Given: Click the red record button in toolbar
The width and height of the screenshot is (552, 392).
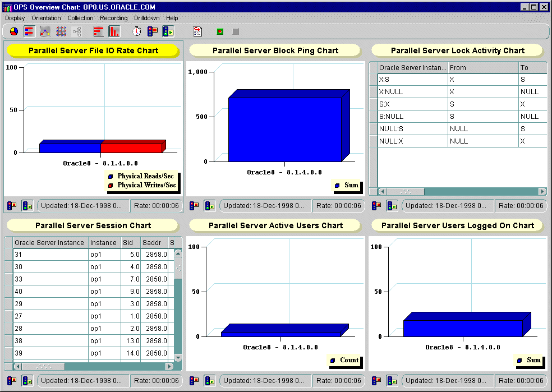Looking at the screenshot, I should [220, 31].
